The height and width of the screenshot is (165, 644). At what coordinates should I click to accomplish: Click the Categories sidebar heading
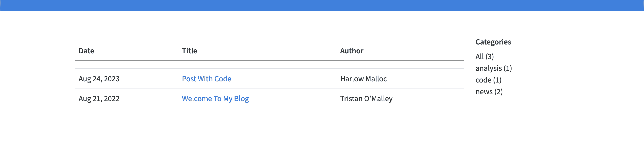493,42
